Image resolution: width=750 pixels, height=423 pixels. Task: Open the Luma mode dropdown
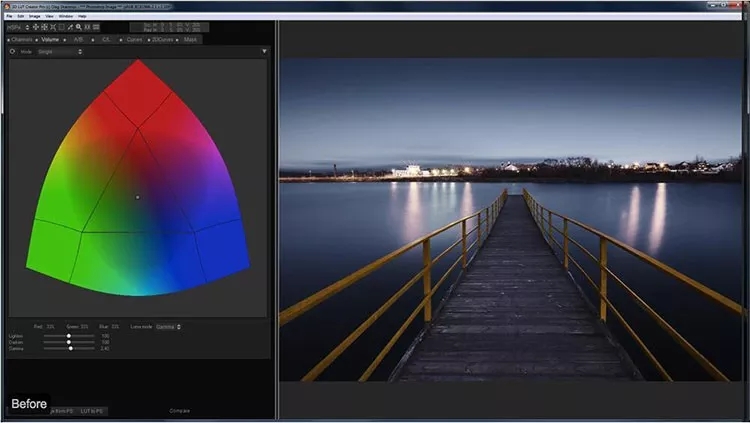[166, 327]
